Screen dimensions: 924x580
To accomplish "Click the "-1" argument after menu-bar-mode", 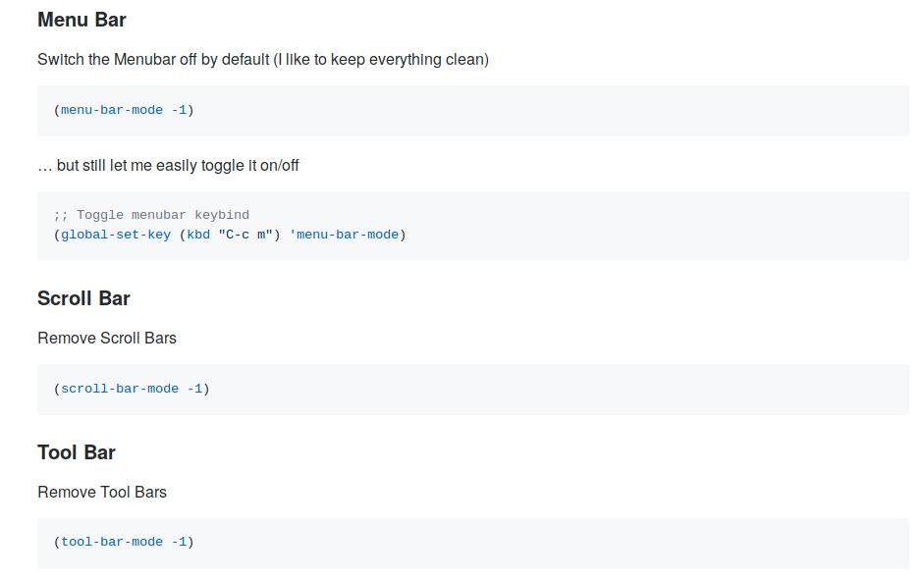I will click(179, 110).
